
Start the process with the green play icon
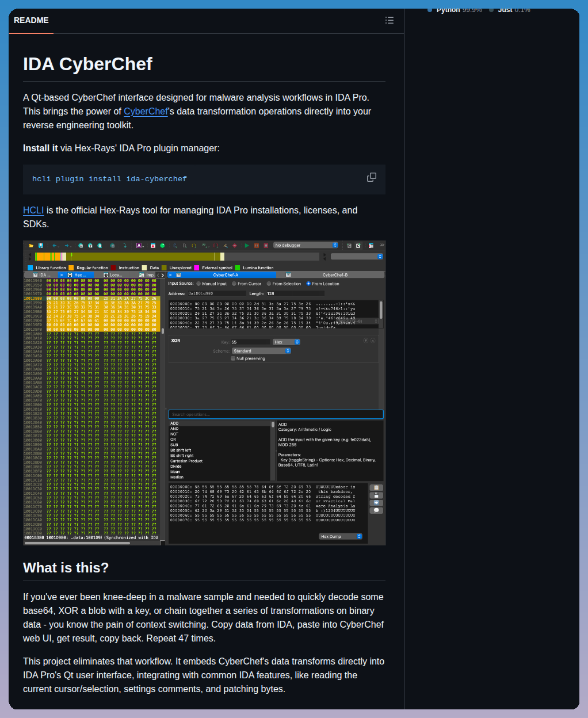(247, 246)
